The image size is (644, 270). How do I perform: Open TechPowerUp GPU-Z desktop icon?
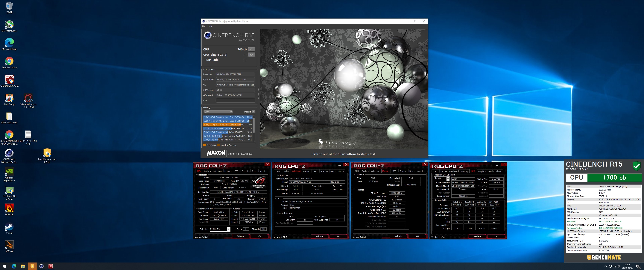[9, 193]
